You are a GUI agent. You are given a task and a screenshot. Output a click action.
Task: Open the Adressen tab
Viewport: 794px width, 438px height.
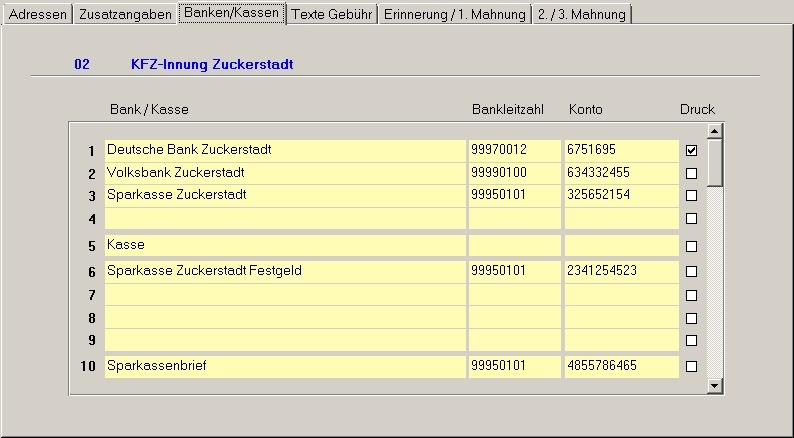click(x=37, y=14)
